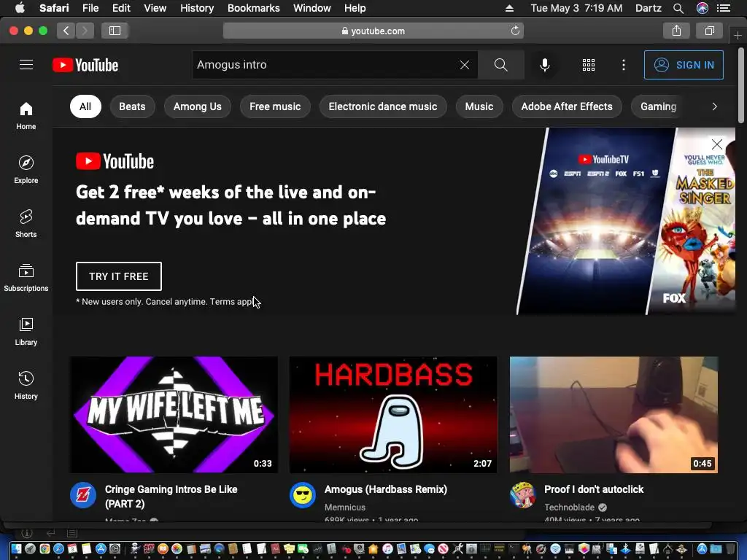Screen dimensions: 747x560
Task: Click TRY IT FREE button
Action: [119, 276]
